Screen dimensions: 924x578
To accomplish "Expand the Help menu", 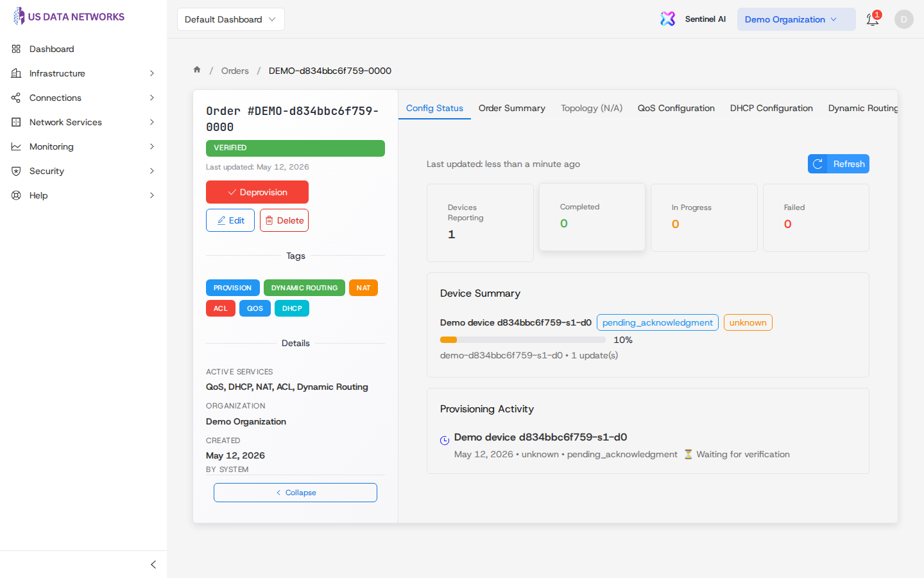I will tap(152, 195).
